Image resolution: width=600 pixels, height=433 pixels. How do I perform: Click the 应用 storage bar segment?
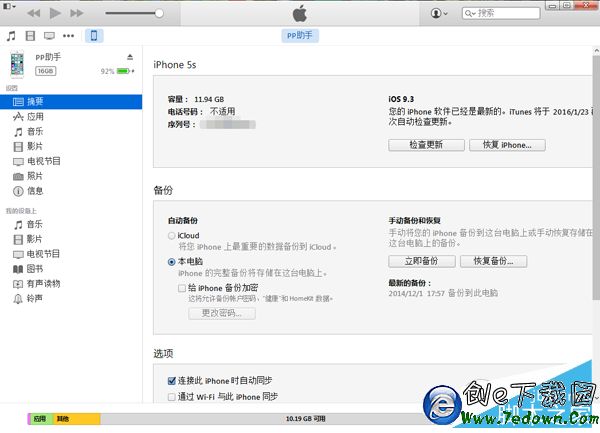pos(41,419)
